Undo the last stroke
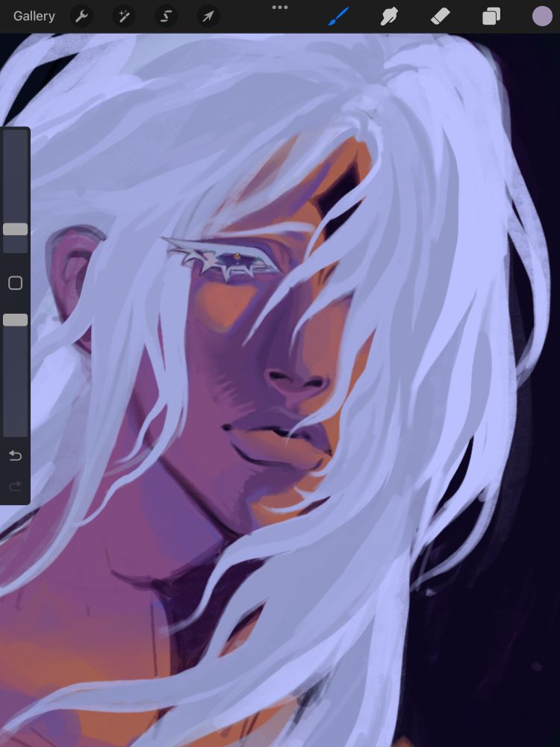This screenshot has width=560, height=747. [15, 456]
